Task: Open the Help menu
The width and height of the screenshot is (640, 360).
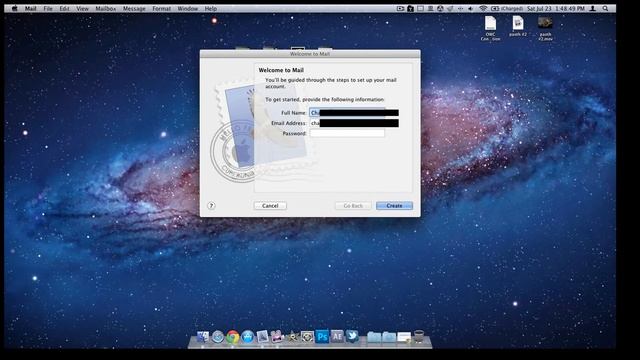Action: [211, 8]
